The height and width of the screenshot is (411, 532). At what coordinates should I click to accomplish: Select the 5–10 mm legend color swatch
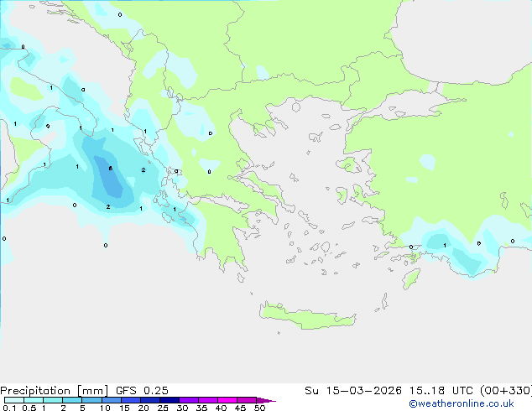pos(91,400)
